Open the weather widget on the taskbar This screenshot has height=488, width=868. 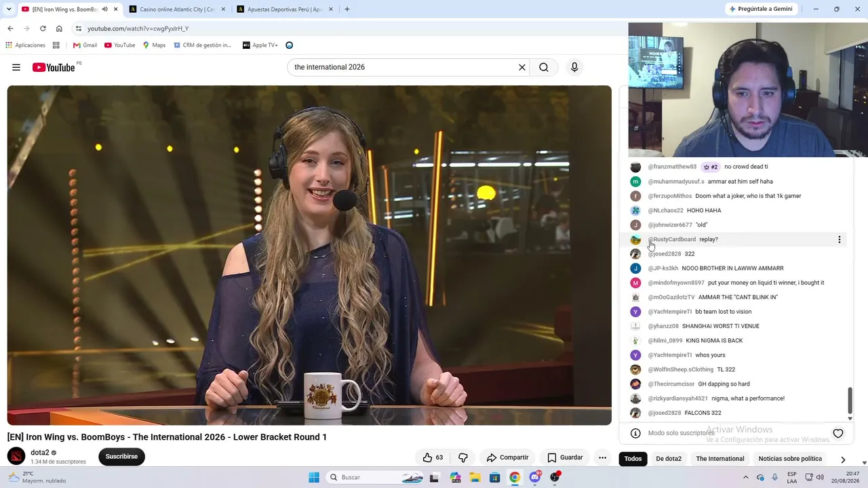tap(37, 477)
